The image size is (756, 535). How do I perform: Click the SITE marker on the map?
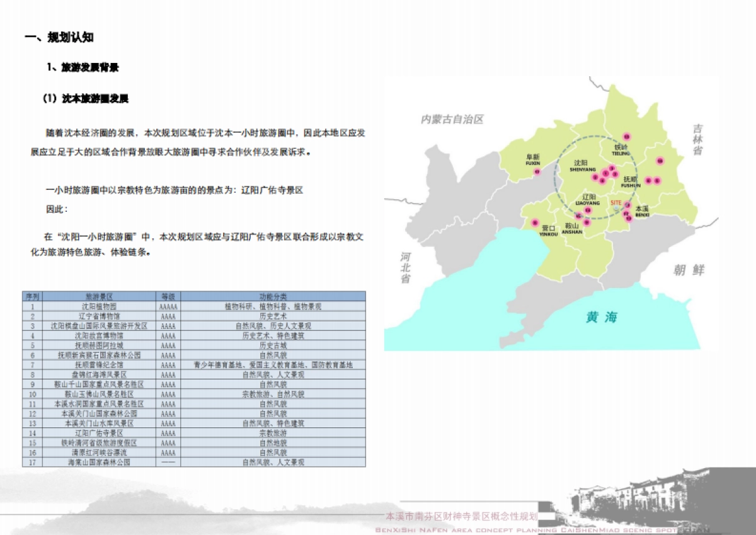click(616, 203)
